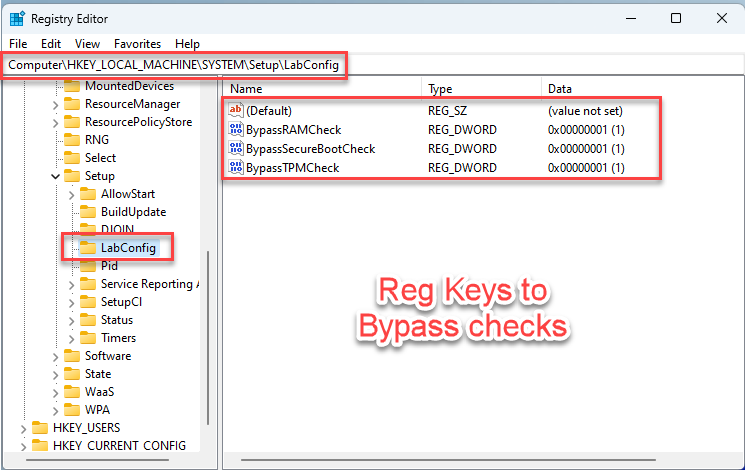745x470 pixels.
Task: Click the Software folder icon
Action: (x=72, y=356)
